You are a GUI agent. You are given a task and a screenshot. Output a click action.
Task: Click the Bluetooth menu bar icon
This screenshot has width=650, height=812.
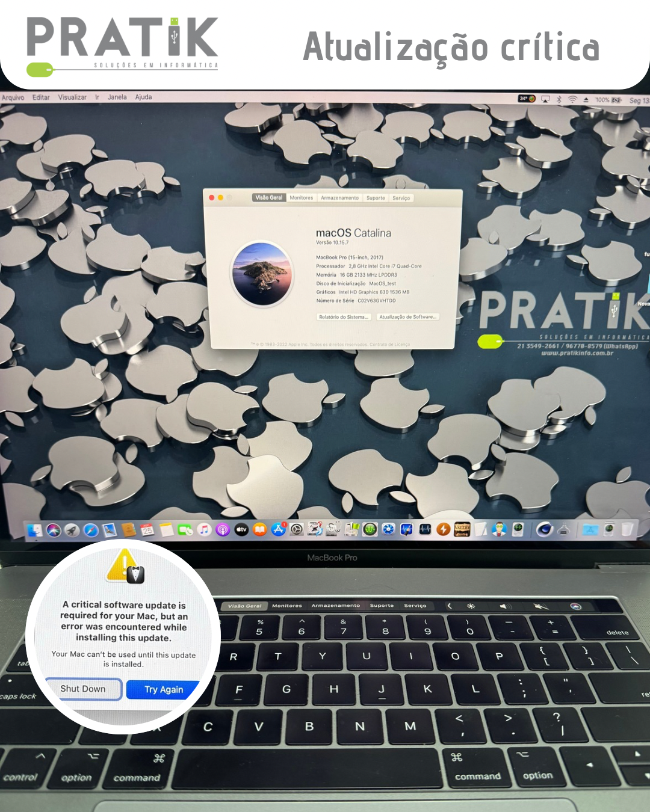[x=559, y=99]
